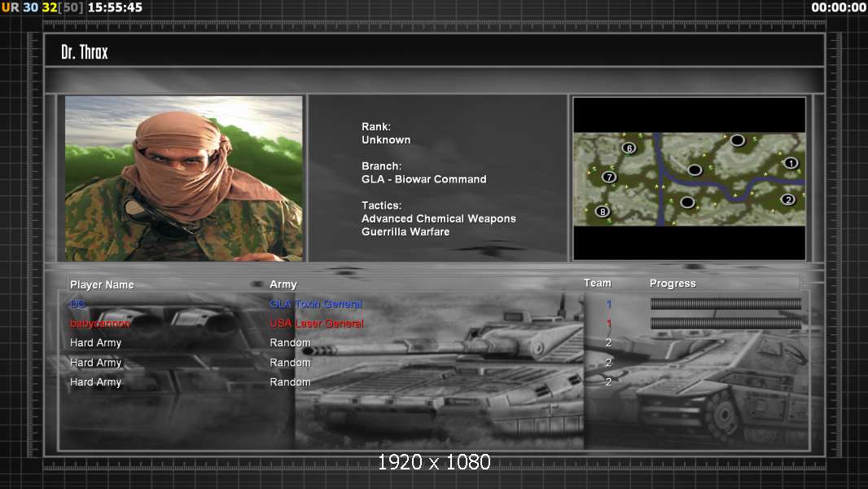
Task: Click the unnumbered marker north of river bend
Action: [x=695, y=170]
